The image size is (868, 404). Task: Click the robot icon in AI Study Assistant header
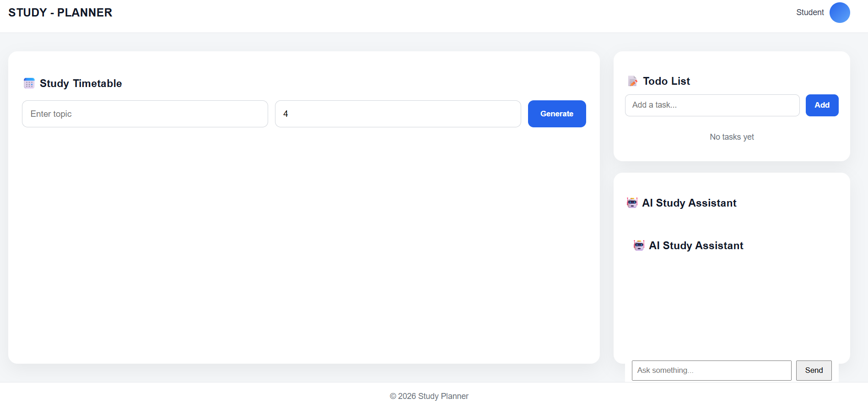[x=632, y=202]
